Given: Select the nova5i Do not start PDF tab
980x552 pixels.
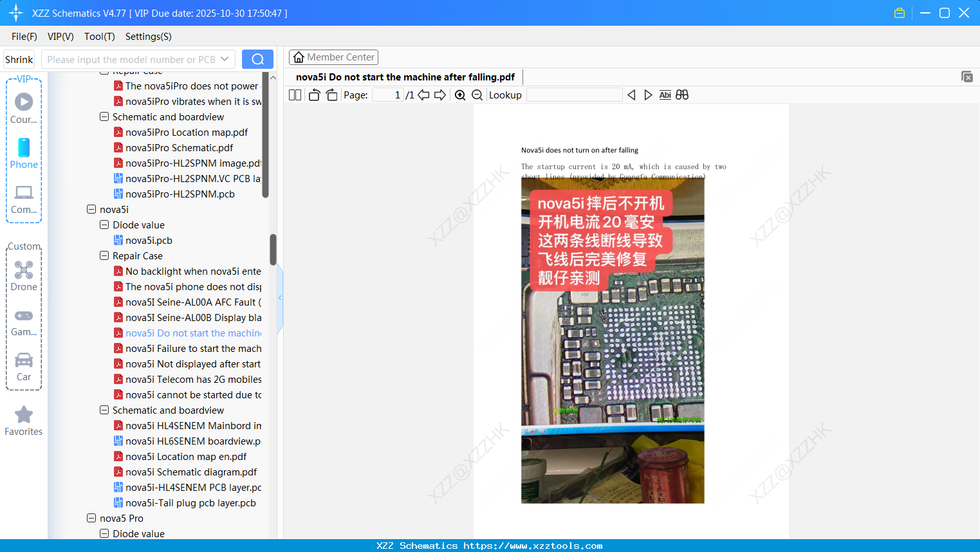Looking at the screenshot, I should pyautogui.click(x=405, y=77).
